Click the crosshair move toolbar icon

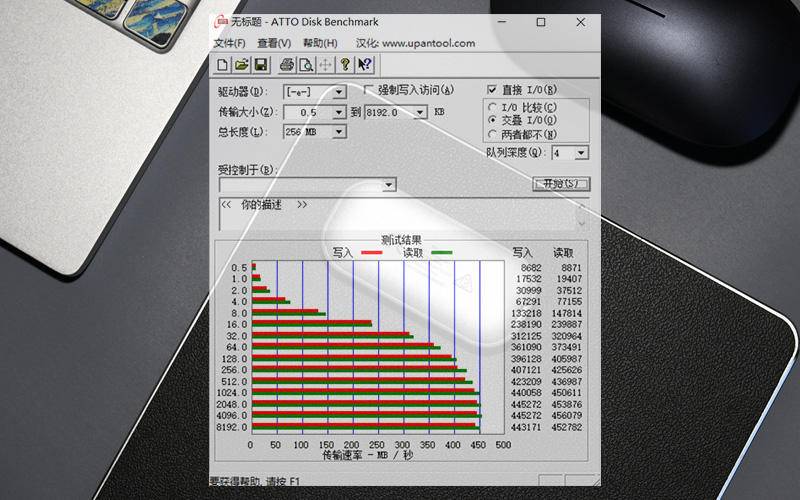pos(326,65)
